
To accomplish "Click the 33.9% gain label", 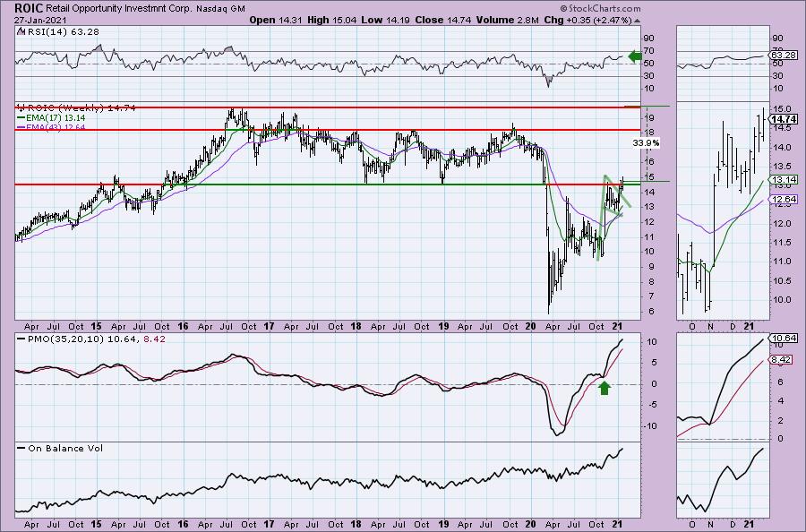I will pyautogui.click(x=645, y=143).
